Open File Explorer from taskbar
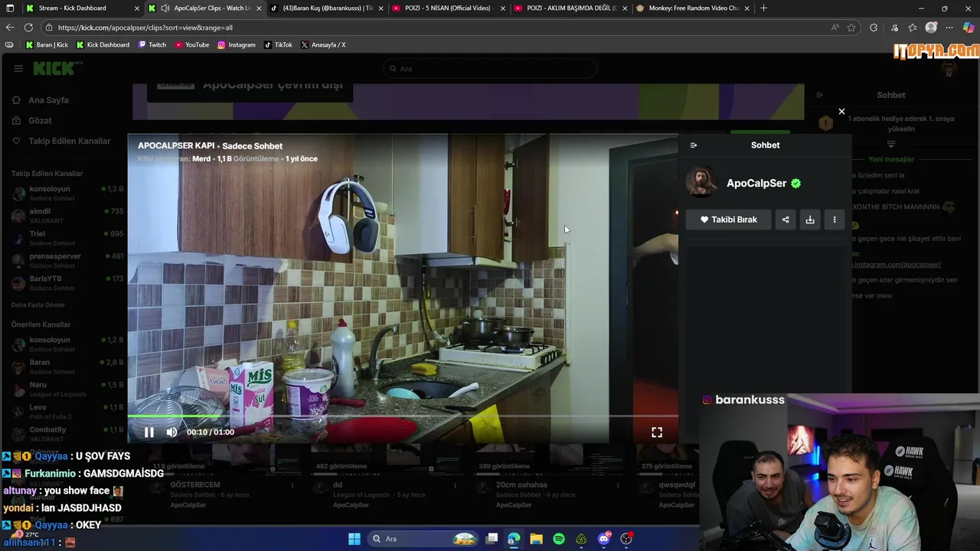The width and height of the screenshot is (980, 551). point(536,539)
